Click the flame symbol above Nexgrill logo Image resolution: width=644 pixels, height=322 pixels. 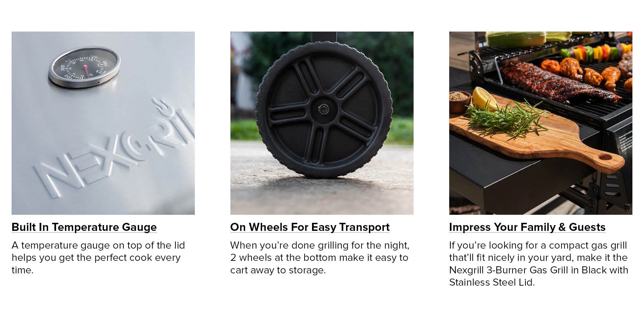pyautogui.click(x=163, y=108)
